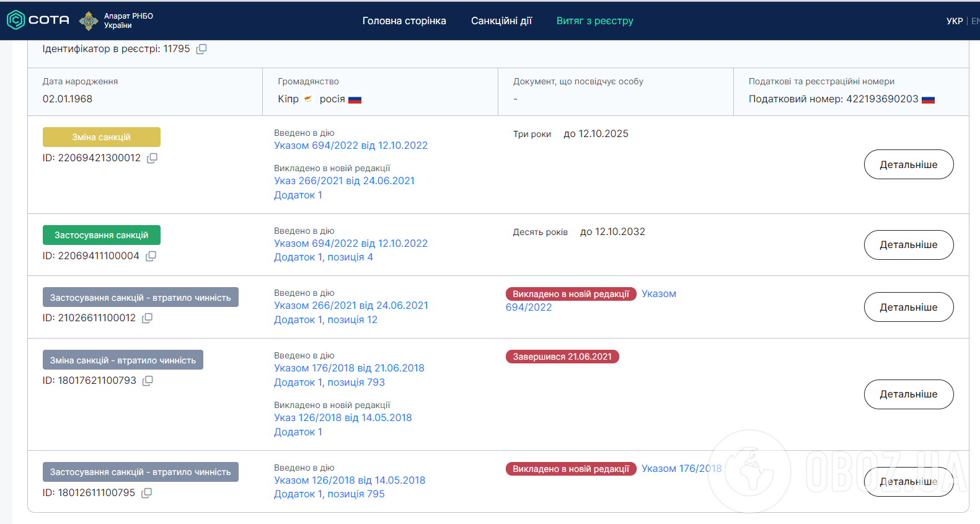Click the Апарат РНБО України emblem

(89, 20)
